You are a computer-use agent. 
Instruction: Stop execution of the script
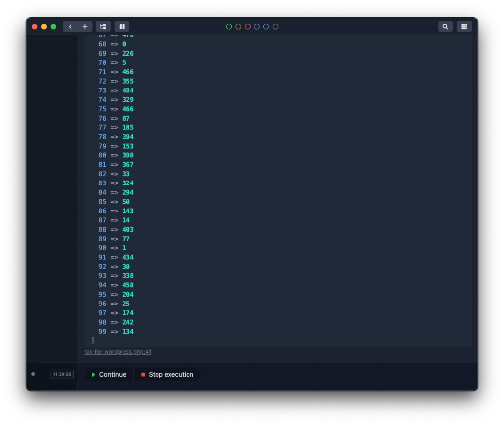coord(167,374)
